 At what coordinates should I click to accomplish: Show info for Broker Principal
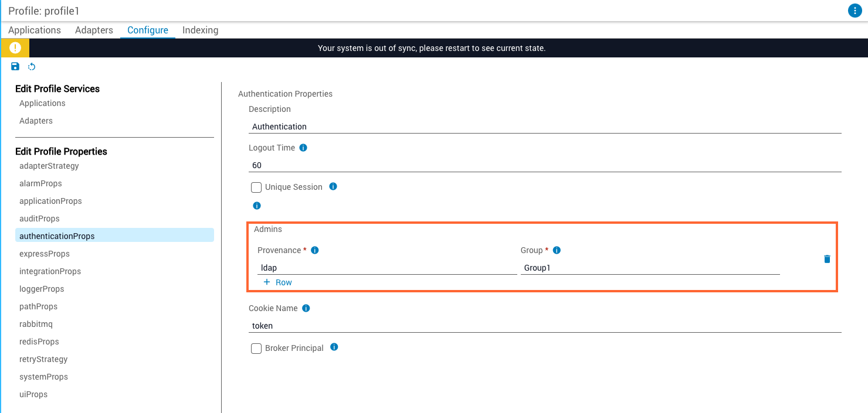pos(334,347)
